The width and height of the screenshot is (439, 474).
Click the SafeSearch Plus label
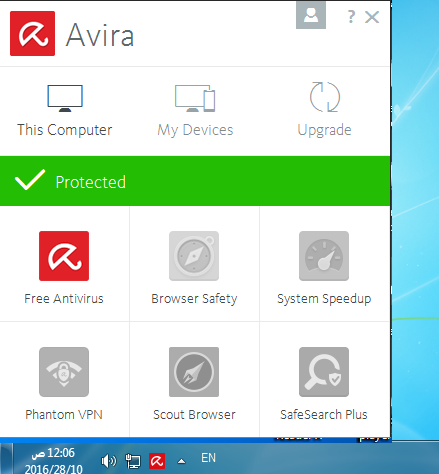tap(324, 414)
